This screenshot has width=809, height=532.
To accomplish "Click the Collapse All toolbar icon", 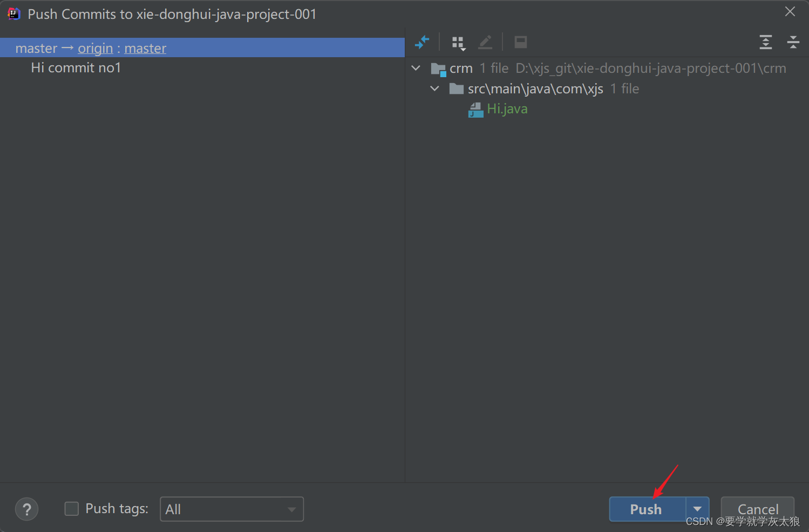I will [793, 42].
